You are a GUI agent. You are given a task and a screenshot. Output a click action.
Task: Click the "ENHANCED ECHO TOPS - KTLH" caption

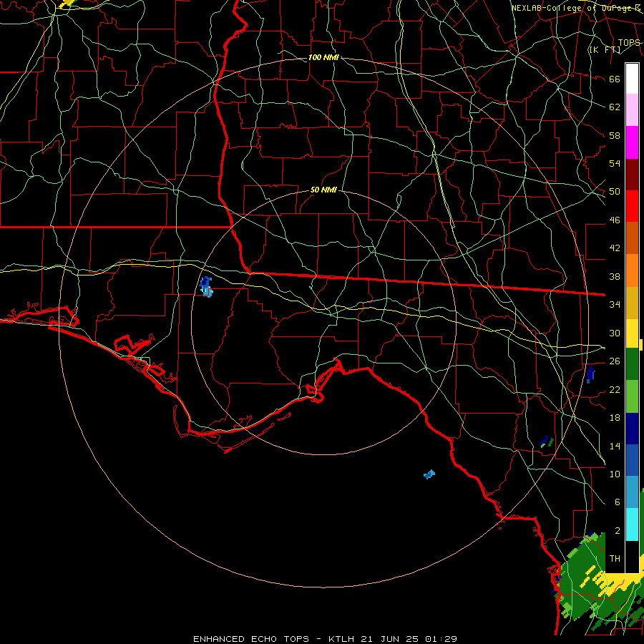point(274,639)
